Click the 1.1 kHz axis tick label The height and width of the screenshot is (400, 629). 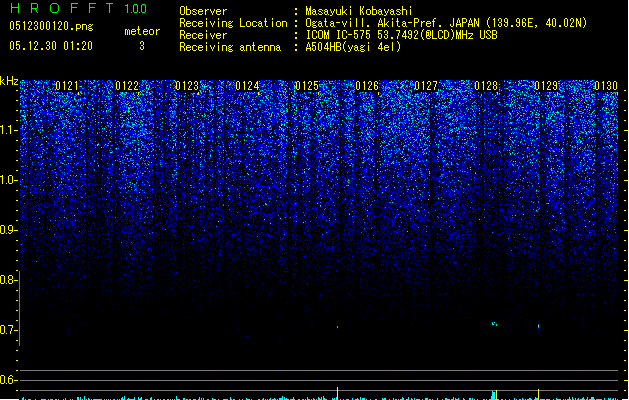coord(8,130)
